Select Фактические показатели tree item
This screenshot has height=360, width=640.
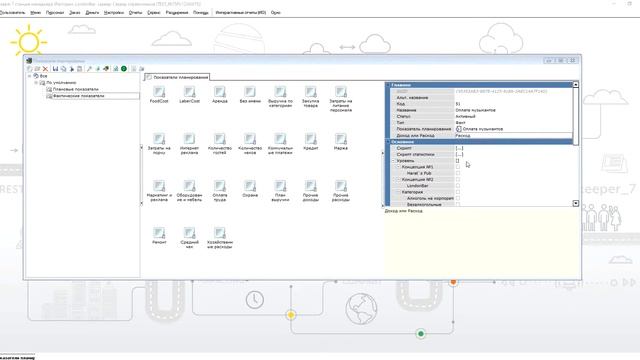(78, 96)
